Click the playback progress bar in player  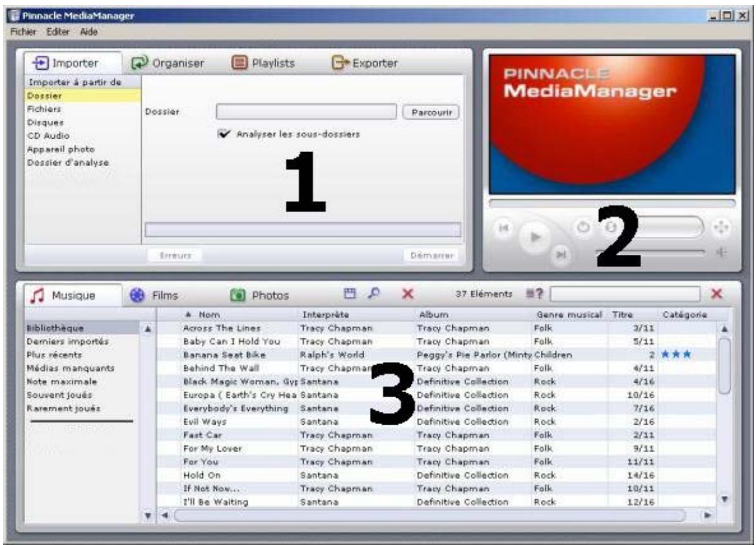click(612, 203)
